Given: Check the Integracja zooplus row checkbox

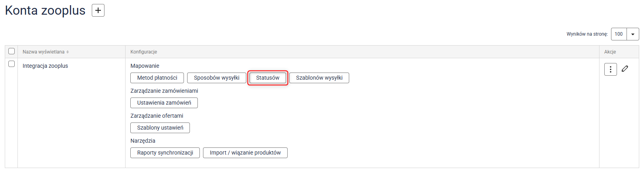Looking at the screenshot, I should tap(12, 64).
